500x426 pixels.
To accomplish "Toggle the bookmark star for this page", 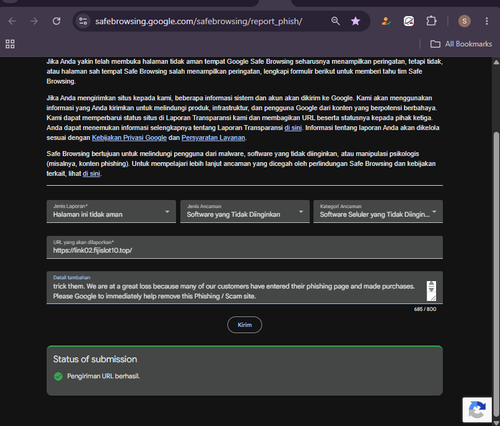I will [356, 21].
